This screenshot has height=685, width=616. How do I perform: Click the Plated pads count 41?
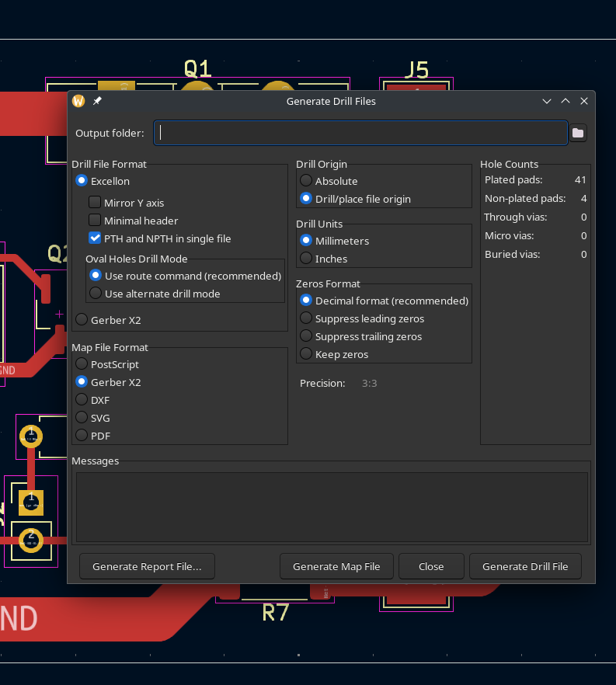pos(580,179)
